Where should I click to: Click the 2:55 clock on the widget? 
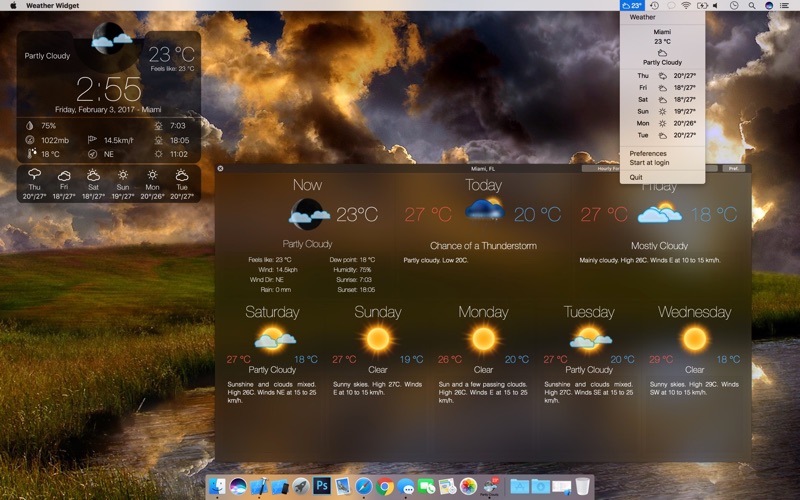pyautogui.click(x=109, y=88)
